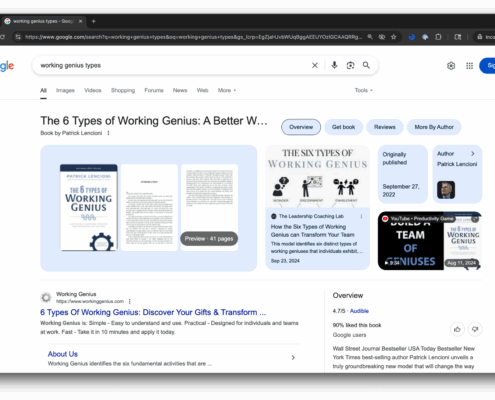
Task: Click the magnifier Search button in search box
Action: point(366,65)
